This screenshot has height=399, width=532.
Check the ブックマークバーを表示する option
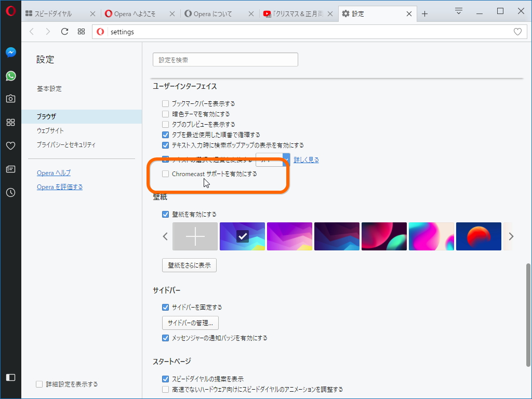(165, 103)
